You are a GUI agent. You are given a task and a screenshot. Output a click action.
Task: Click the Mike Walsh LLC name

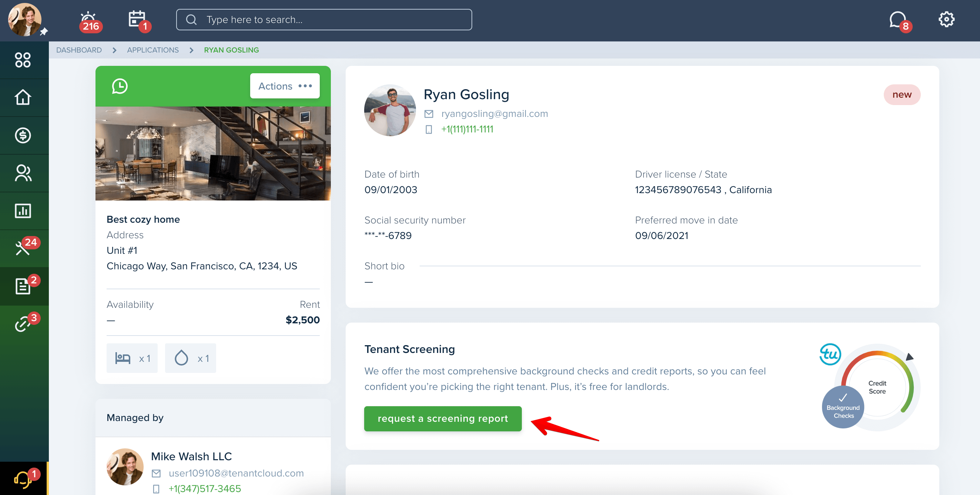click(x=191, y=456)
